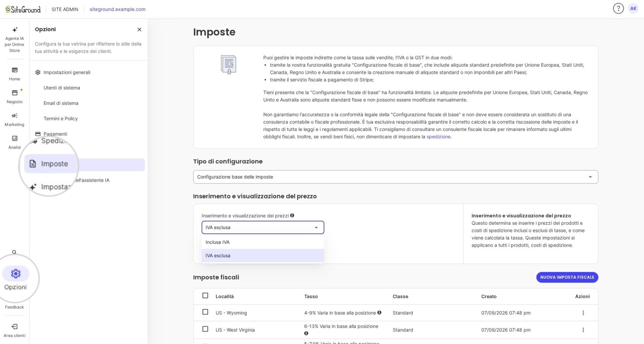Screen dimensions: 644x344
Task: Click the Località column header
Action: click(x=225, y=297)
